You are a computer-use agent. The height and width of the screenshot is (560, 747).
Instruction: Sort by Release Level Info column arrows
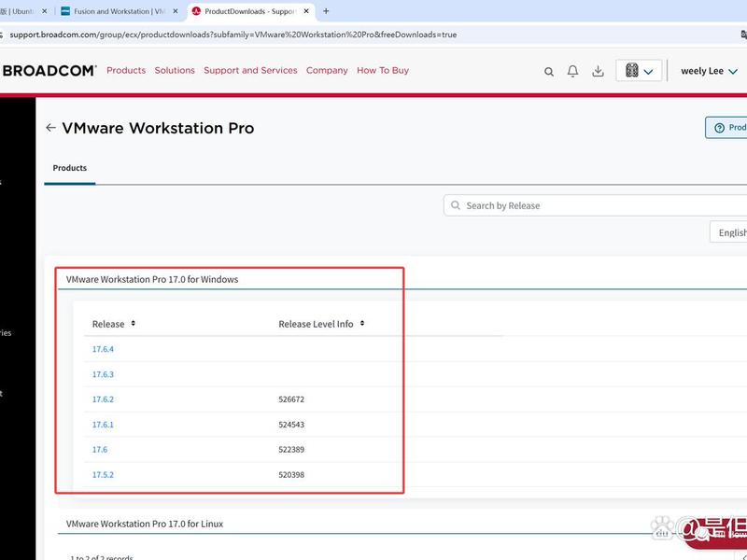coord(362,323)
